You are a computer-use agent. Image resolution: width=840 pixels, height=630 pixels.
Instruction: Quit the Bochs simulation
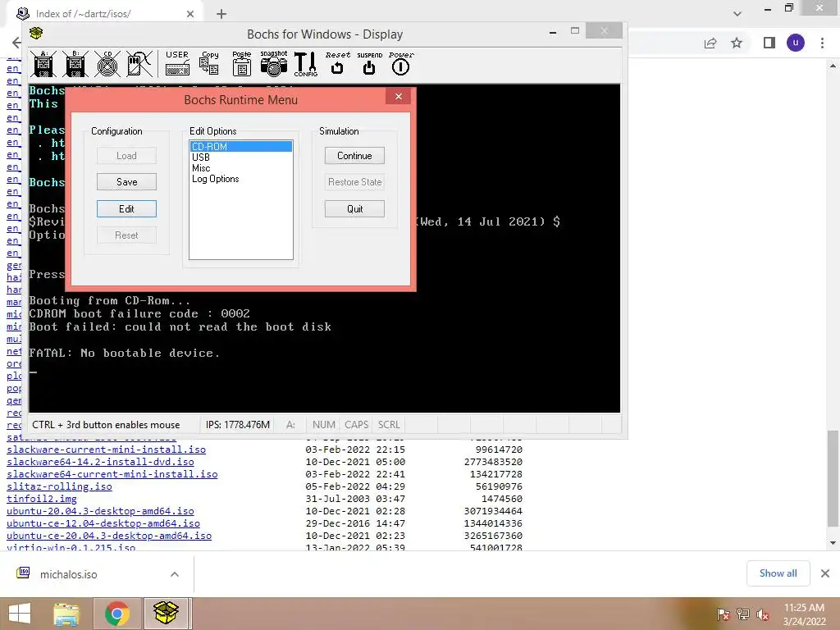tap(354, 208)
